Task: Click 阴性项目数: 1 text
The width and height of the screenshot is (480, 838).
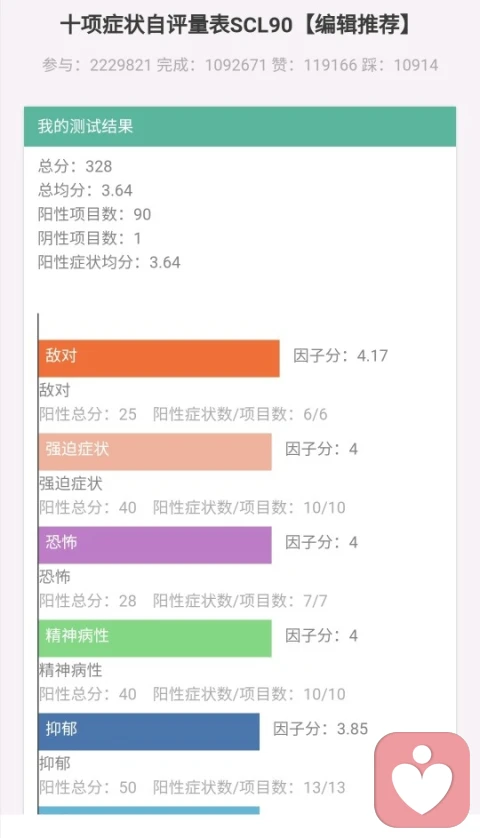Action: click(x=90, y=238)
